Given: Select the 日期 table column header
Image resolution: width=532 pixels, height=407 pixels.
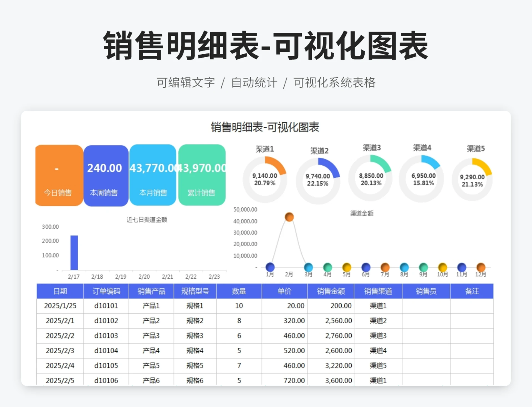Looking at the screenshot, I should [60, 291].
